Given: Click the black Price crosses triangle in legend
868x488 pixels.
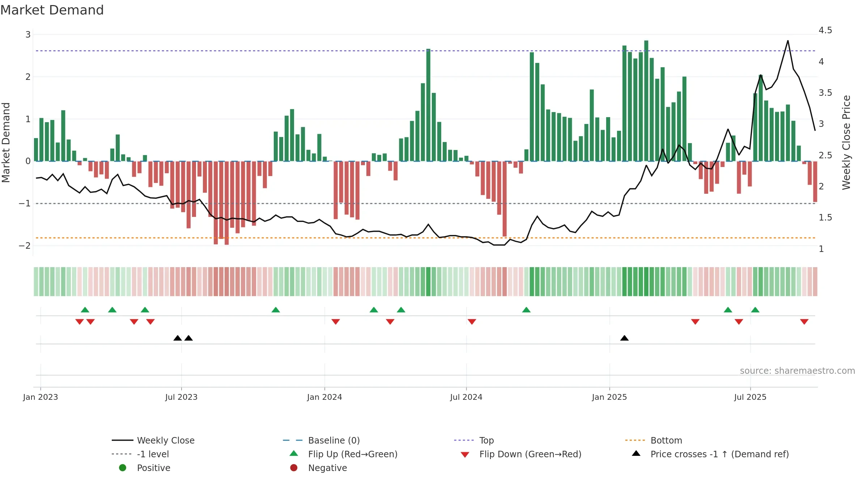Looking at the screenshot, I should coord(636,453).
